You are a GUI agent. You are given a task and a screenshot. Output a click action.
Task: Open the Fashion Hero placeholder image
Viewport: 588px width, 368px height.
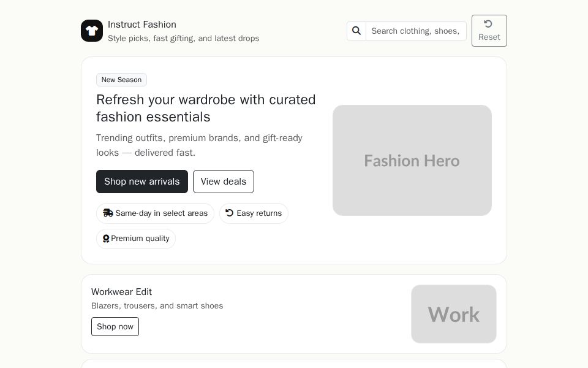[412, 160]
